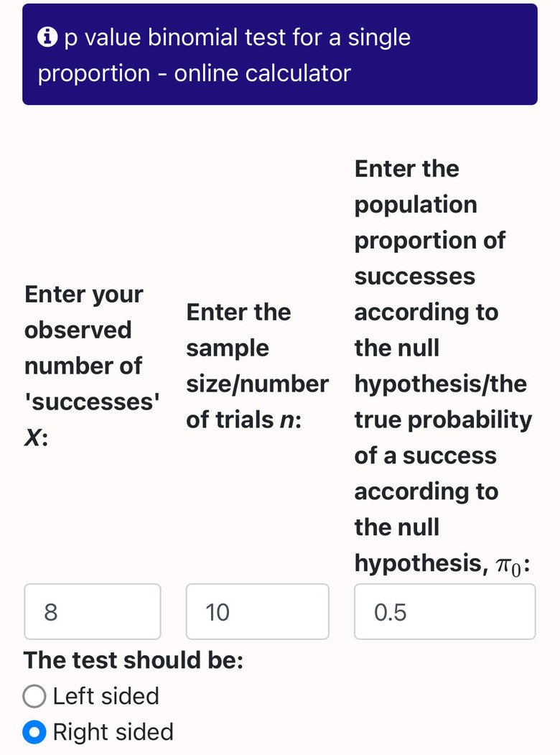Viewport: 560px width, 755px height.
Task: Click the π0 symbol in the label
Action: click(x=508, y=565)
